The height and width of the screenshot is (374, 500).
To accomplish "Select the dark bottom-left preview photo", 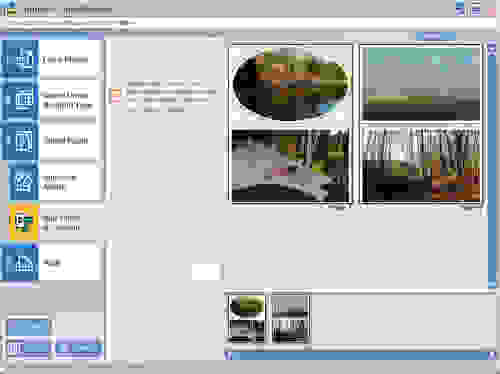I will pyautogui.click(x=291, y=165).
